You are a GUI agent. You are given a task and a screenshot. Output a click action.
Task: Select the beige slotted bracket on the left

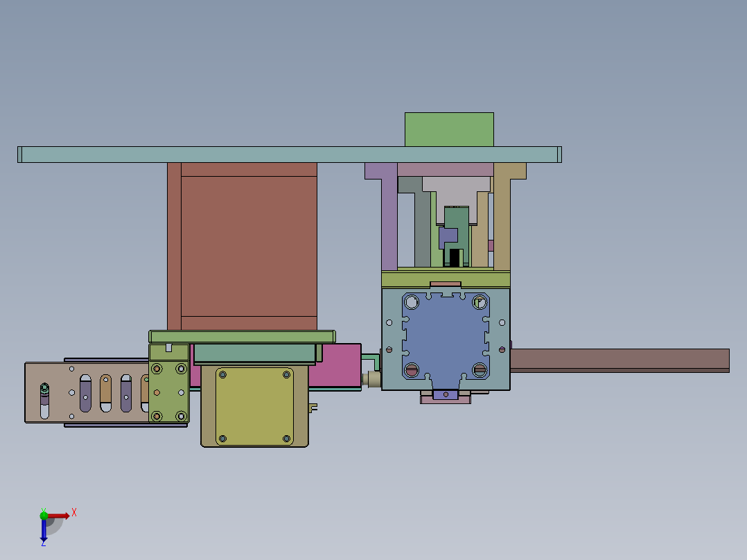click(87, 393)
